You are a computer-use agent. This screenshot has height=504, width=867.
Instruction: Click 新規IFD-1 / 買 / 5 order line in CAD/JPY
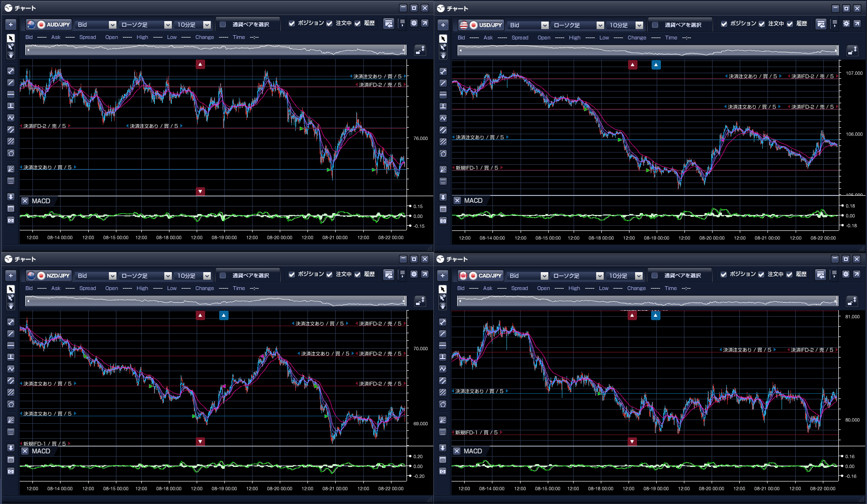tap(476, 432)
